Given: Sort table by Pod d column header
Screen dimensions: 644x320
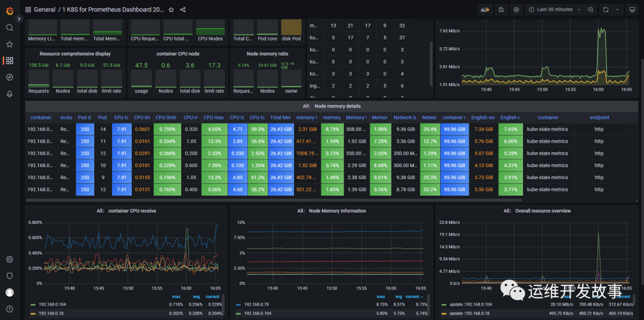Looking at the screenshot, I should pyautogui.click(x=85, y=118).
